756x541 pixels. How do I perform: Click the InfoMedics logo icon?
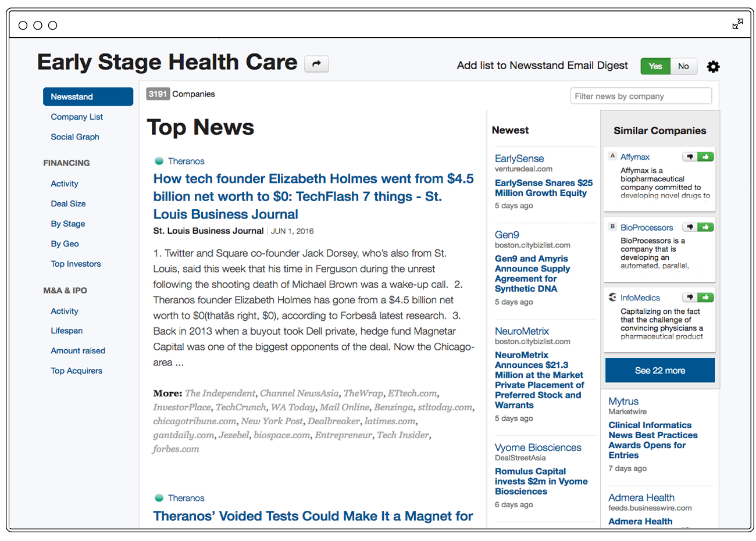pos(612,297)
